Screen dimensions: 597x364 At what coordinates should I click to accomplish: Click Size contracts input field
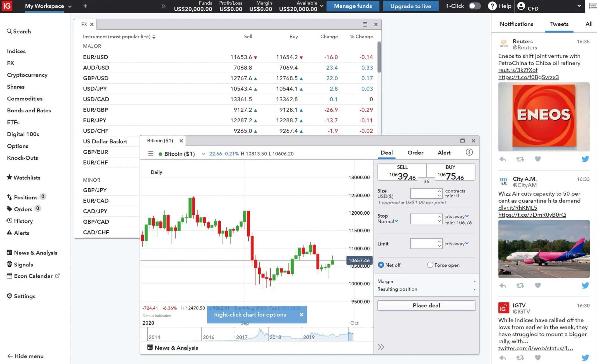[x=424, y=193]
